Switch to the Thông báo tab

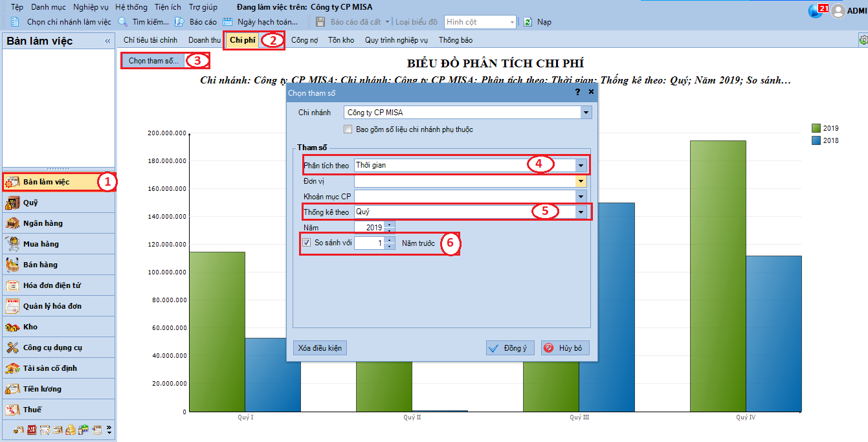tap(456, 40)
